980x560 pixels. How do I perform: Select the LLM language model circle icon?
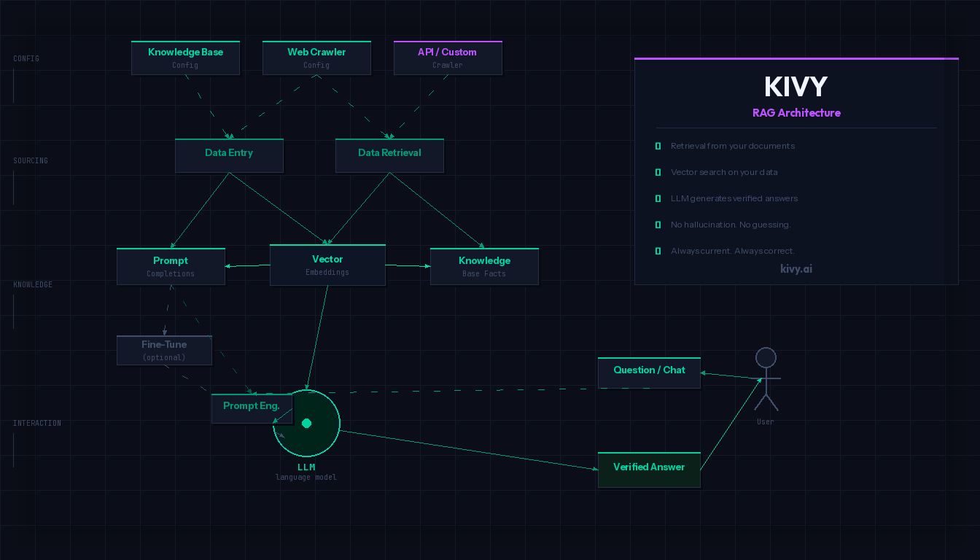point(306,423)
